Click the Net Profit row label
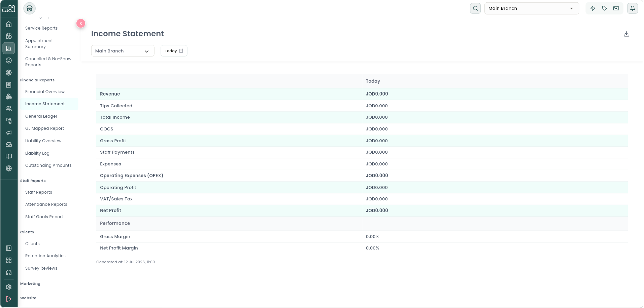The height and width of the screenshot is (308, 644). 110,210
